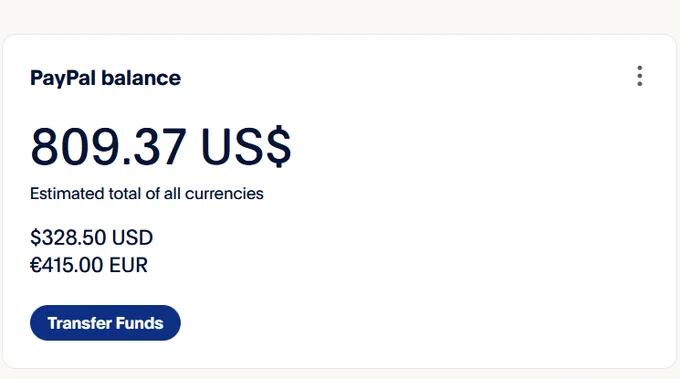Click the Transfer Funds button

click(105, 323)
